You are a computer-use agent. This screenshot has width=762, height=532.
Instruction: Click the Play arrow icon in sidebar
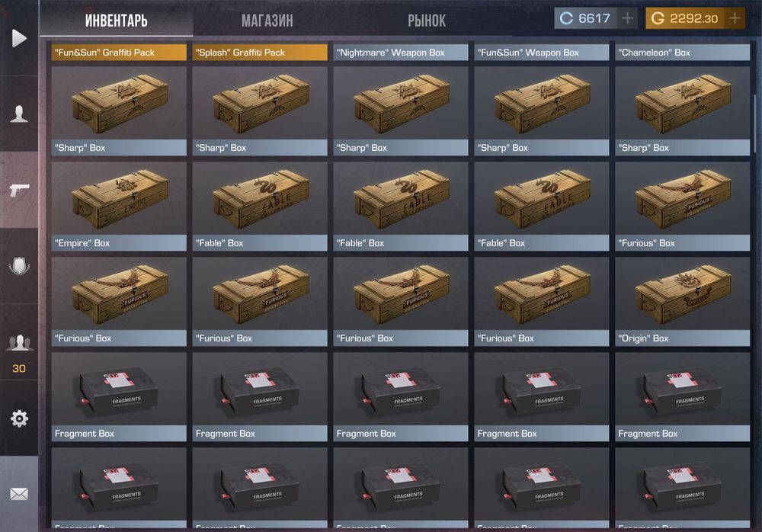pyautogui.click(x=19, y=38)
